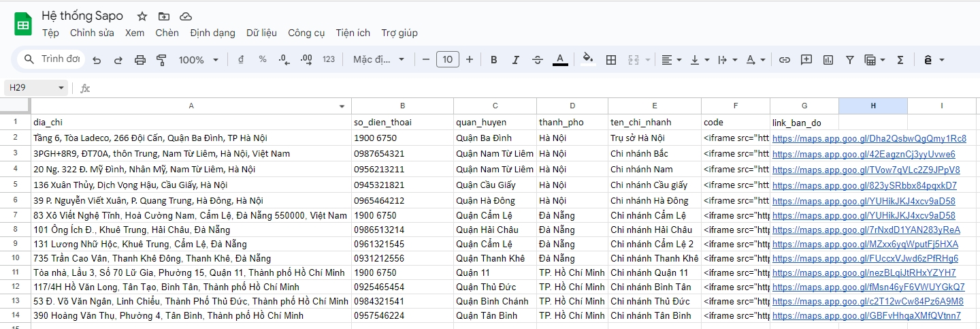The image size is (980, 329).
Task: Click the Undo arrow
Action: point(97,60)
